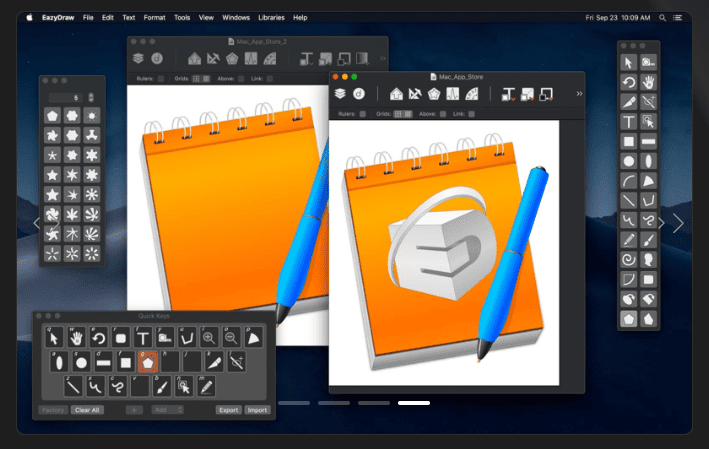Toggle the Link checkbox in Mac_App_Store_2 window
709x449 pixels.
click(x=270, y=79)
